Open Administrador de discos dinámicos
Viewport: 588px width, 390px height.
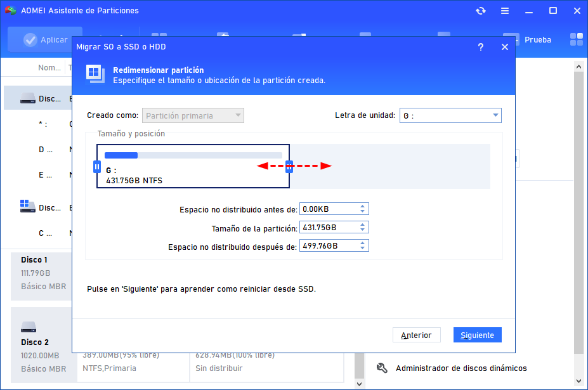pos(461,368)
